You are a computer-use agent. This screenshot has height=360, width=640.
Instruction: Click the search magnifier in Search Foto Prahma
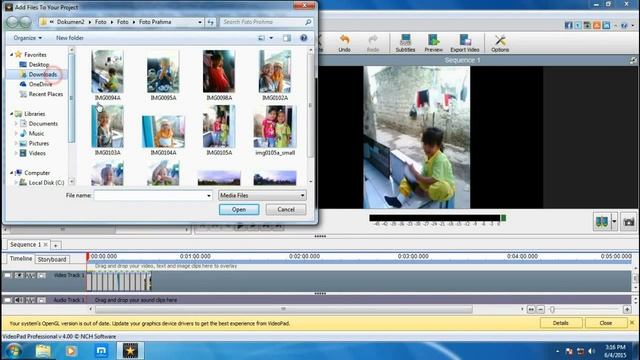point(308,22)
